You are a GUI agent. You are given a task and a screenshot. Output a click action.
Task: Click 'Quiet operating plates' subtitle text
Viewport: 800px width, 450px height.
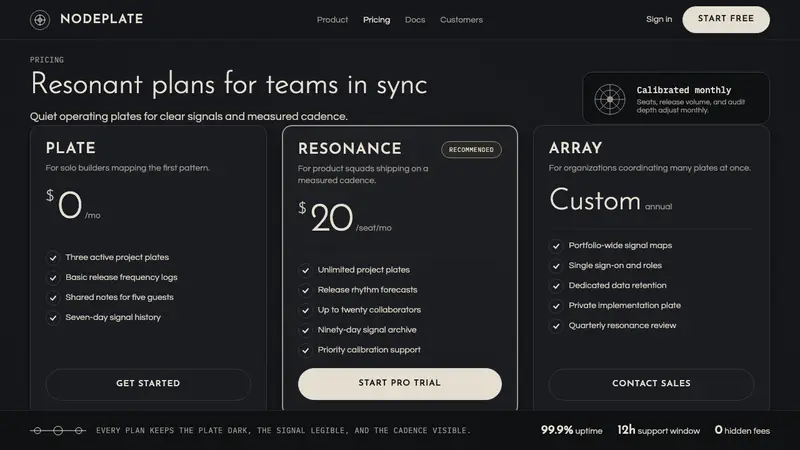coord(189,116)
